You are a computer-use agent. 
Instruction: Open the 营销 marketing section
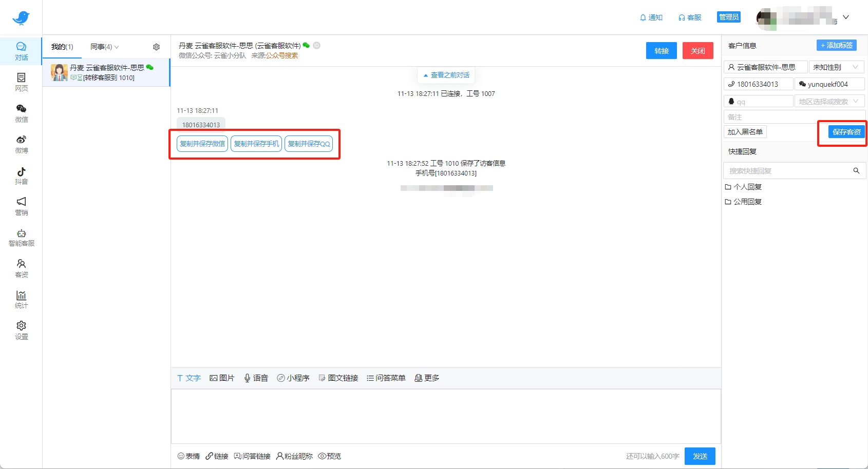click(21, 206)
